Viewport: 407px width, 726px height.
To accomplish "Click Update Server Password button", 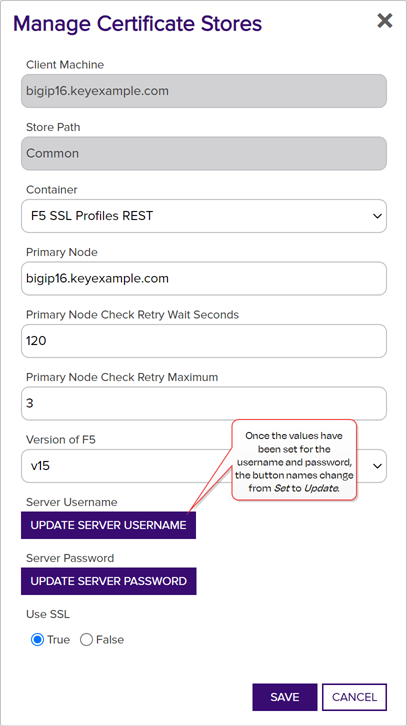I will (109, 581).
